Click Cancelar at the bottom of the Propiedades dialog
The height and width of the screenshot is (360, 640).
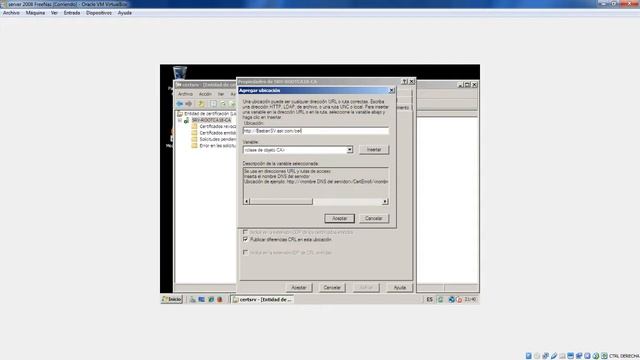tap(332, 288)
